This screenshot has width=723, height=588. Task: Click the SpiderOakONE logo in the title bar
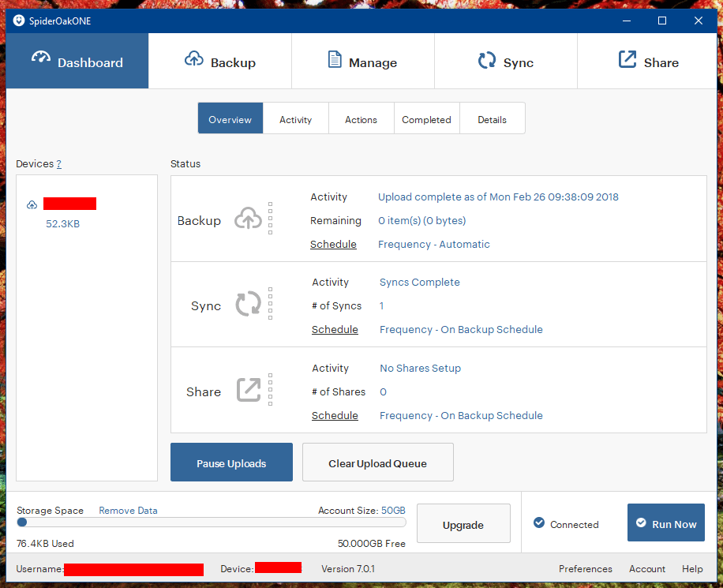pos(18,21)
